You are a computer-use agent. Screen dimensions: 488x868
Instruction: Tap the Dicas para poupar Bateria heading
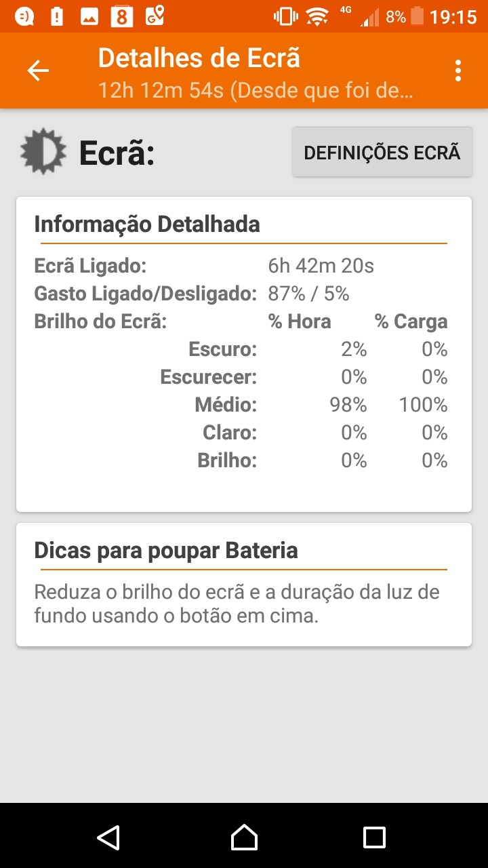coord(166,550)
